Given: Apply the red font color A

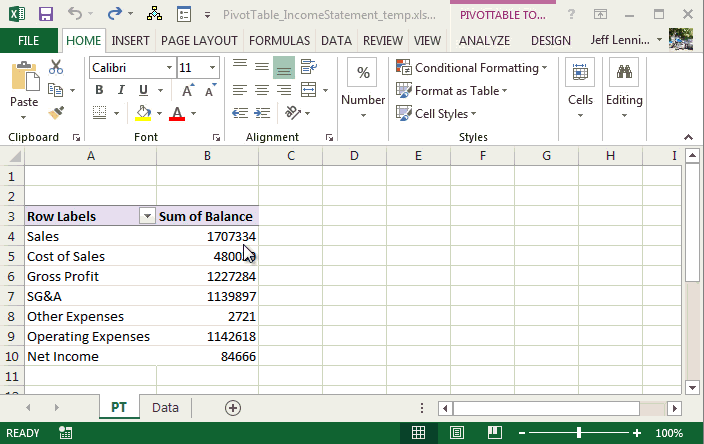Looking at the screenshot, I should [x=177, y=113].
